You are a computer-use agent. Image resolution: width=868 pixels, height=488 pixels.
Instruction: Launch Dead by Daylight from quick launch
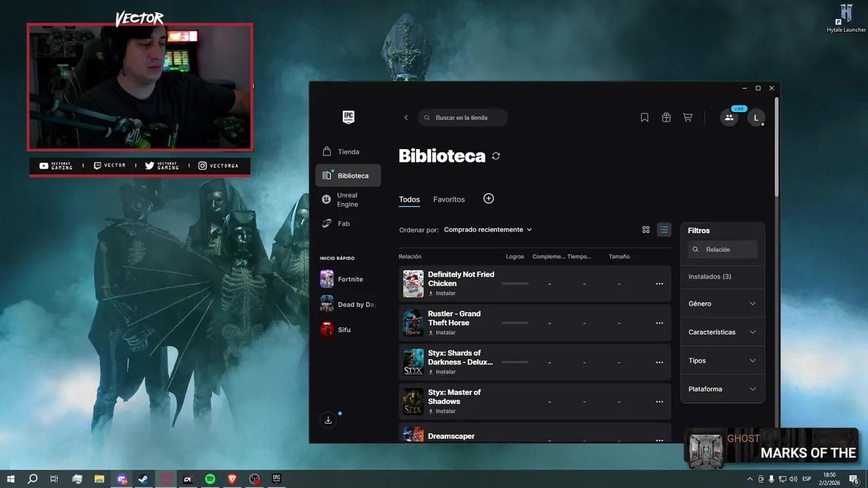348,304
